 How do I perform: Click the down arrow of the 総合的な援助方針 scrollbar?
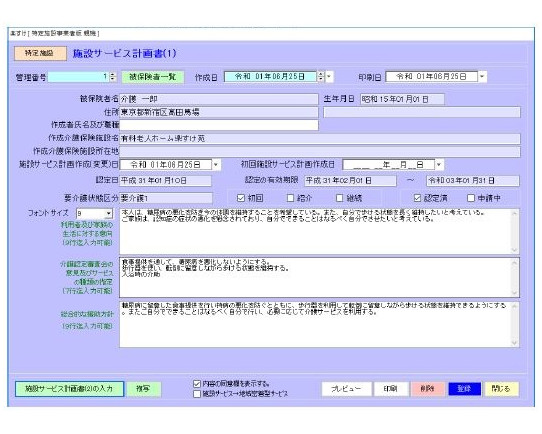515,342
